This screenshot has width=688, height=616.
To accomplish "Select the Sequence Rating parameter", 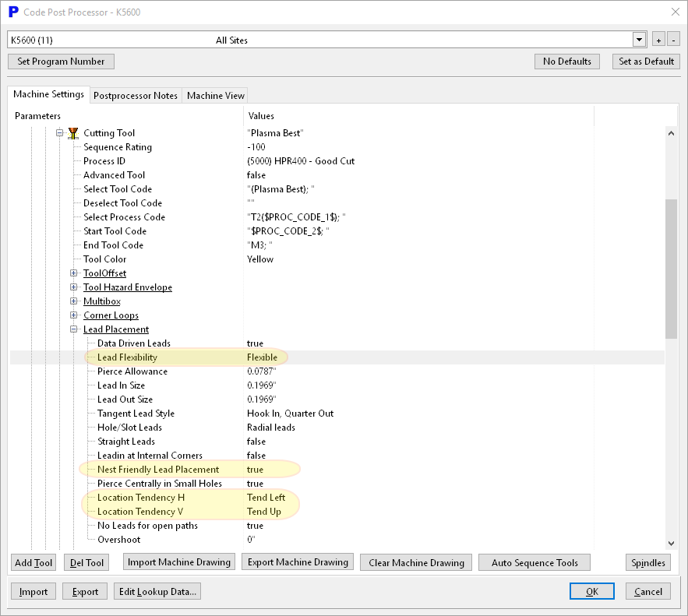I will (x=118, y=147).
